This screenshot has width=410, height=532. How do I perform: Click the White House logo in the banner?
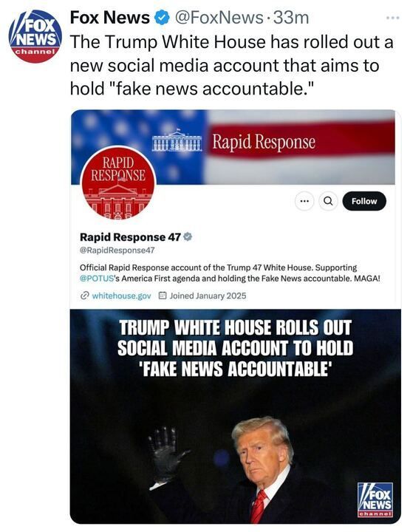click(x=177, y=141)
